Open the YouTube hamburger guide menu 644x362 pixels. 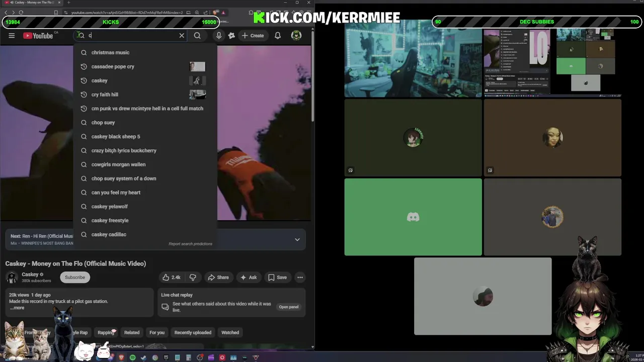[12, 36]
